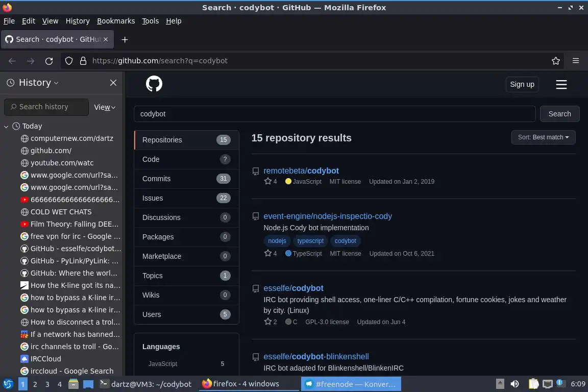Click repo icon beside remotebeta/codybot
The image size is (588, 392).
(255, 171)
